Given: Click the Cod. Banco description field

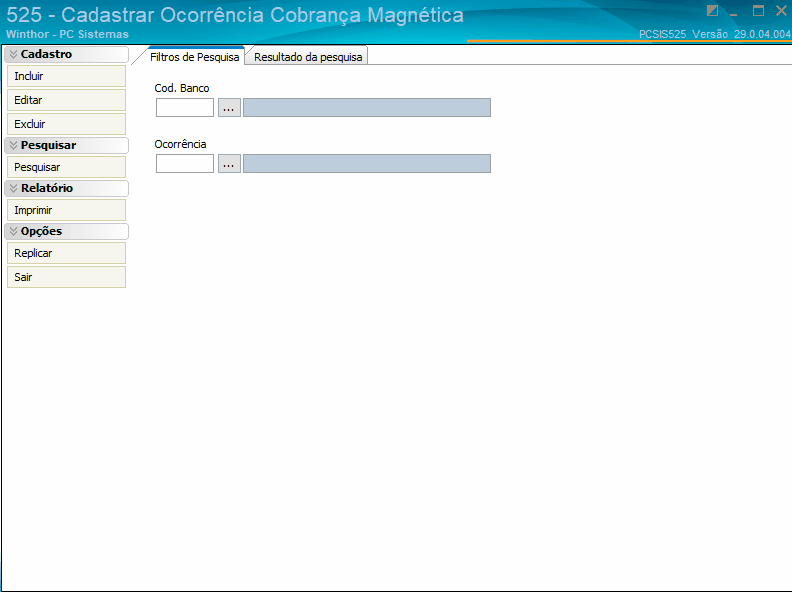Looking at the screenshot, I should coord(367,108).
